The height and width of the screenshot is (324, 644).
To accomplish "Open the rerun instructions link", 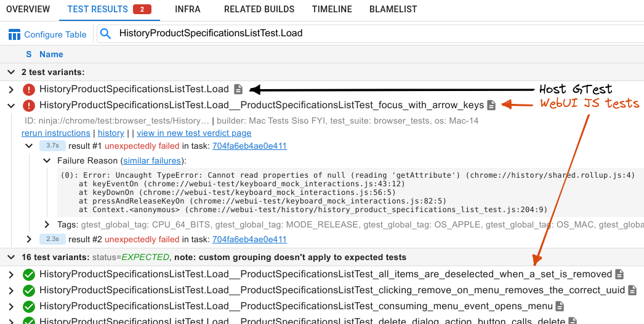I will (56, 133).
